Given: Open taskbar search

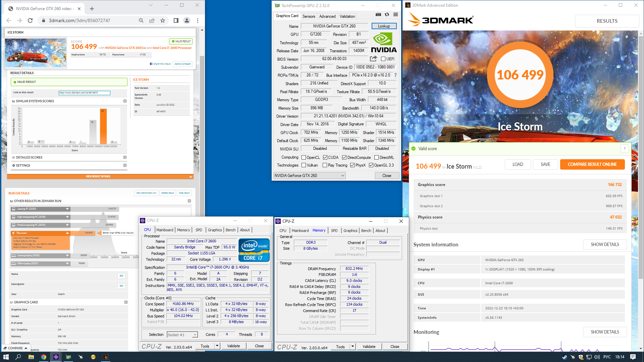Looking at the screenshot, I should click(x=18, y=357).
